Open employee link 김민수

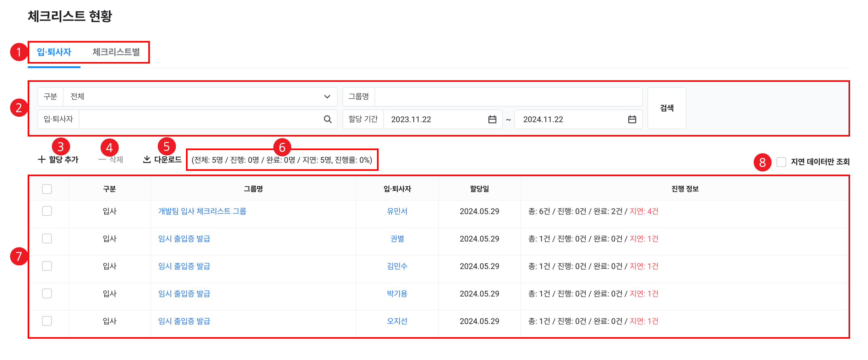[x=397, y=266]
